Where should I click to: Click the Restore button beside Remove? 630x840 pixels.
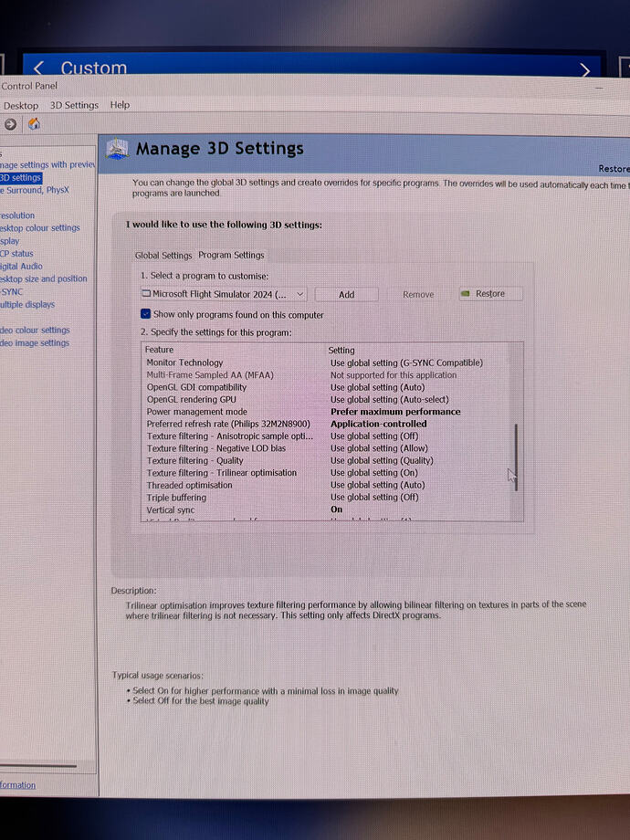[x=490, y=294]
